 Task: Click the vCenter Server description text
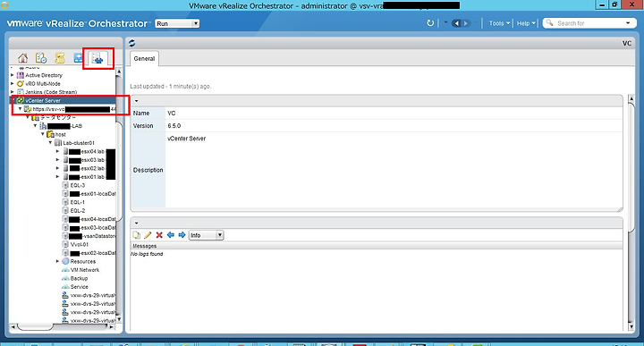[186, 139]
